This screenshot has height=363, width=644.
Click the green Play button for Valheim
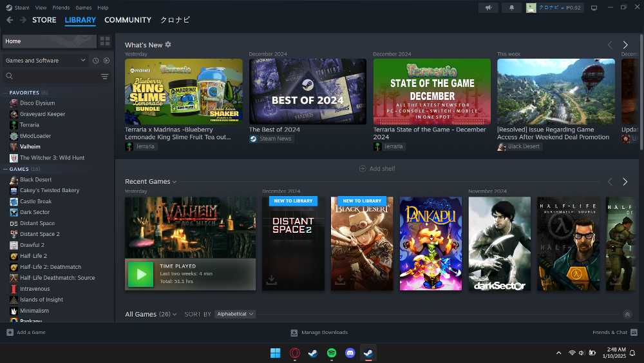click(140, 274)
